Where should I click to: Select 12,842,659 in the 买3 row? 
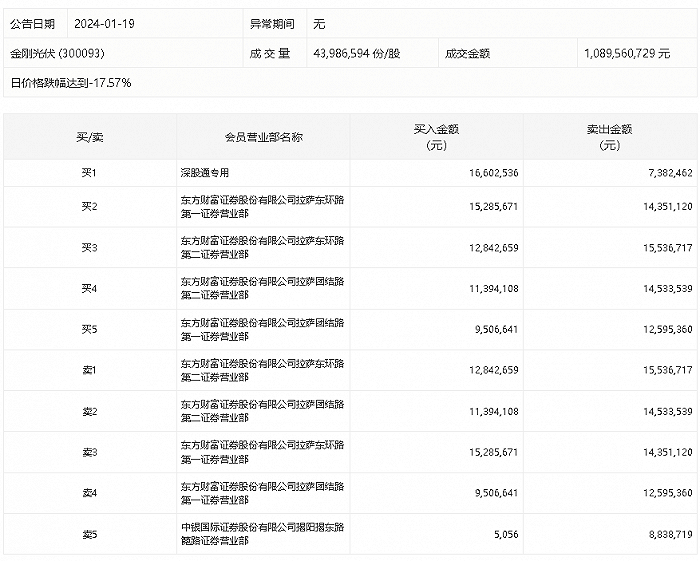pyautogui.click(x=494, y=248)
